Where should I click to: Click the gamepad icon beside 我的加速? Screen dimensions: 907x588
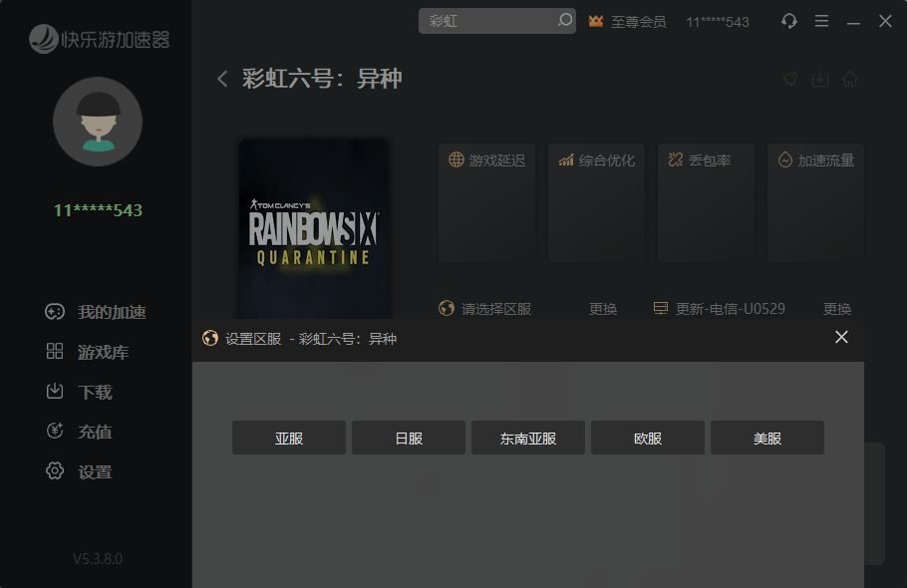point(55,312)
